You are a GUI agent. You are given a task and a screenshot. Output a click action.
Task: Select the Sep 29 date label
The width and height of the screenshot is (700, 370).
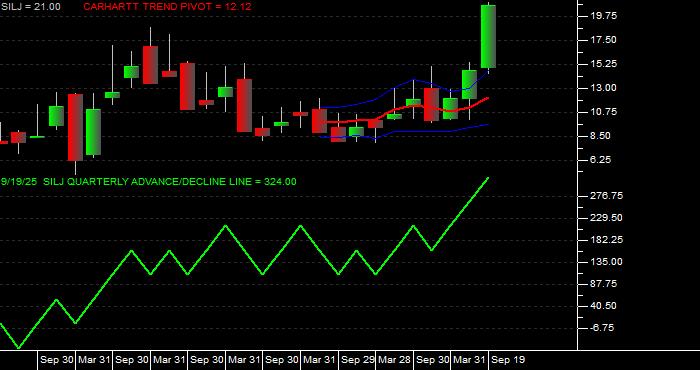click(x=357, y=360)
